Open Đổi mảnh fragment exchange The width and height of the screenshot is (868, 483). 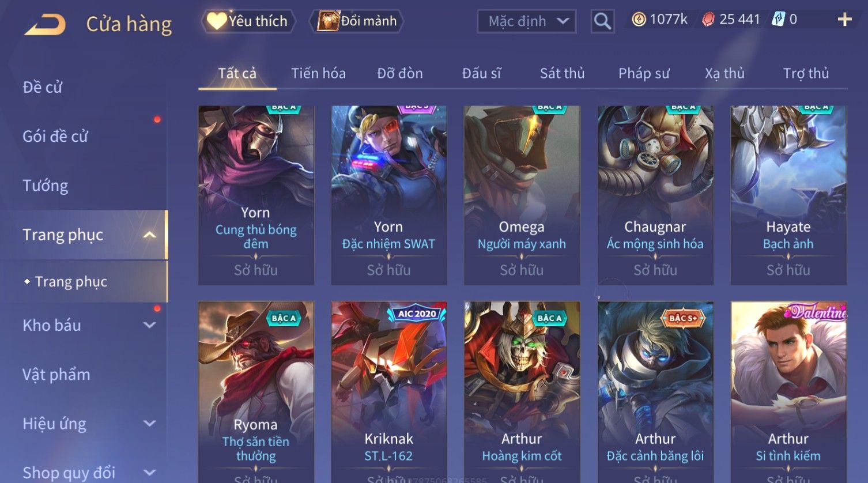pyautogui.click(x=357, y=21)
